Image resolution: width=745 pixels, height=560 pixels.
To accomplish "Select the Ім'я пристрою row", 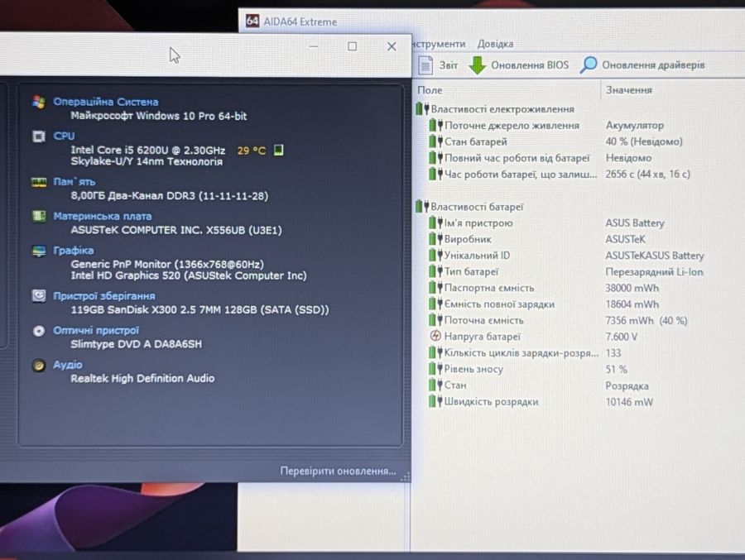I will [579, 223].
